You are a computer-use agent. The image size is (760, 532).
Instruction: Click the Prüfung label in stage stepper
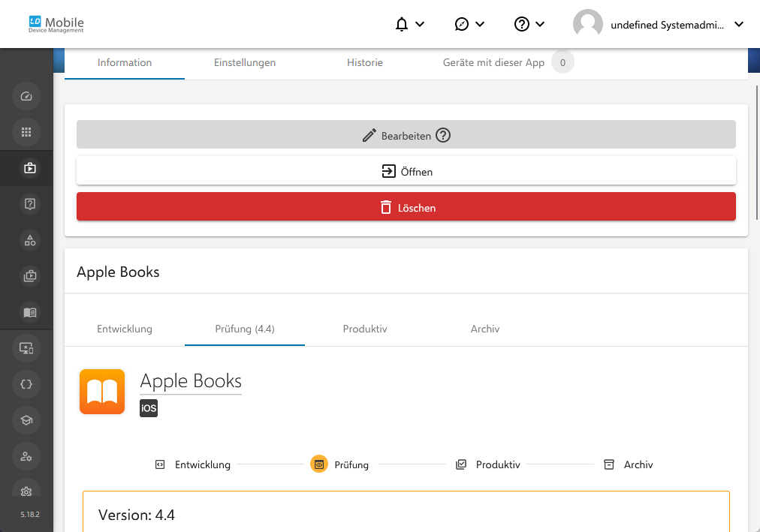coord(351,465)
